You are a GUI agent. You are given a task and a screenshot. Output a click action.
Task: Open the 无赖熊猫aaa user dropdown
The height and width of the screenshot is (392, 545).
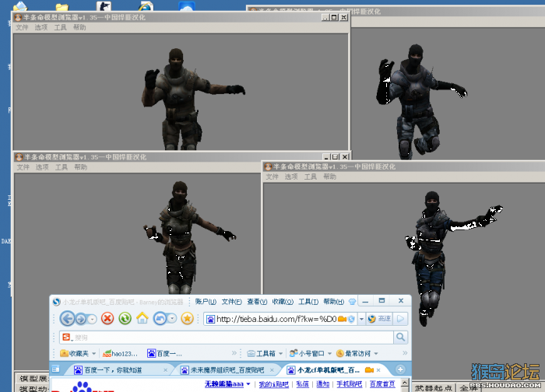[227, 384]
